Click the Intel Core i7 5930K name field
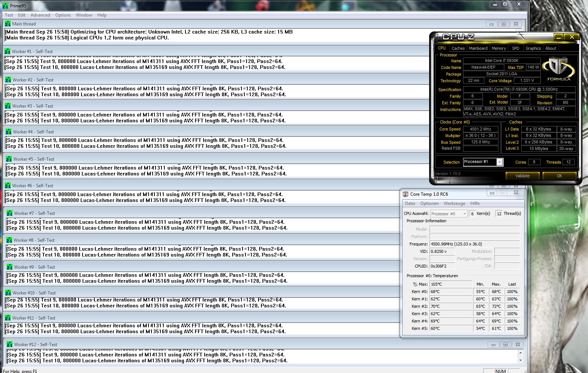588x373 pixels. point(501,60)
